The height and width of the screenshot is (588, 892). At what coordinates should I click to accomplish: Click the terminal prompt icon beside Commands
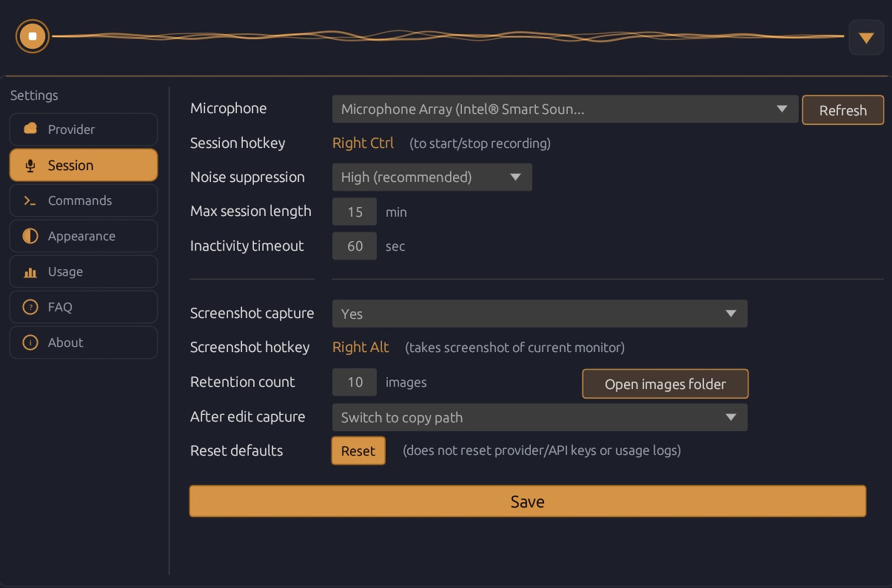30,200
